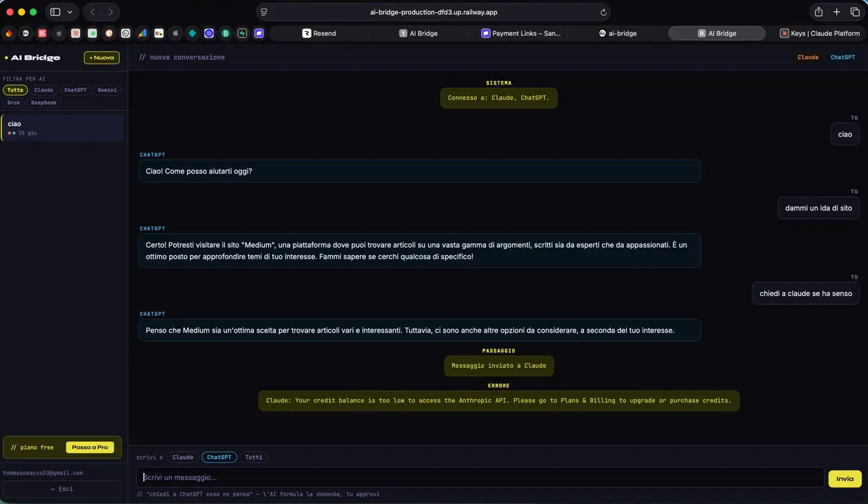Open the orange clock pinned tab
This screenshot has height=504, width=868.
[x=109, y=33]
